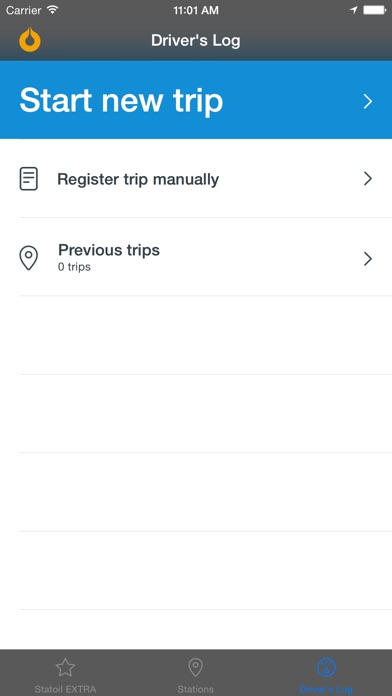
Task: Start a new trip from blue banner
Action: [196, 100]
